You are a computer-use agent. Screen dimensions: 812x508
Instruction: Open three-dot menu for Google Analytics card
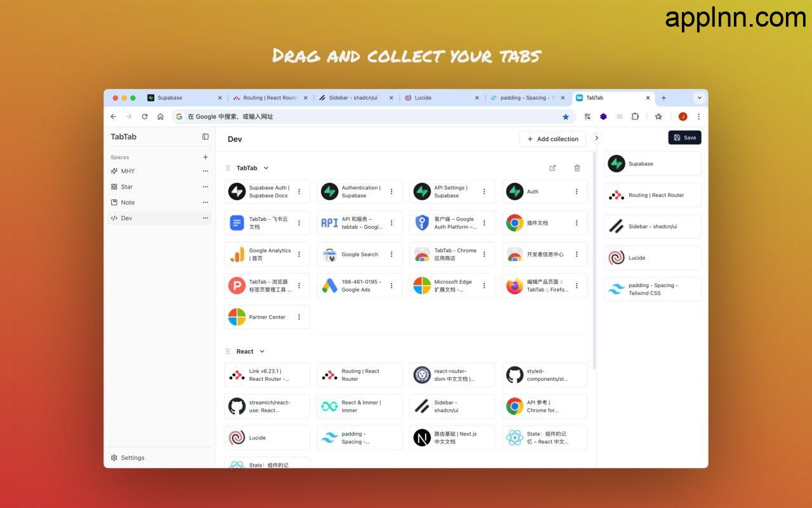[x=299, y=254]
